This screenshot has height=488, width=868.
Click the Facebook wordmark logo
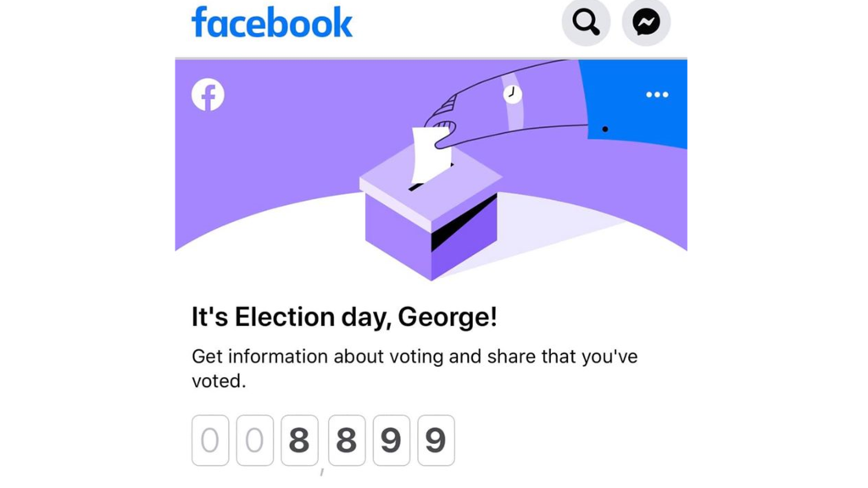pyautogui.click(x=272, y=23)
